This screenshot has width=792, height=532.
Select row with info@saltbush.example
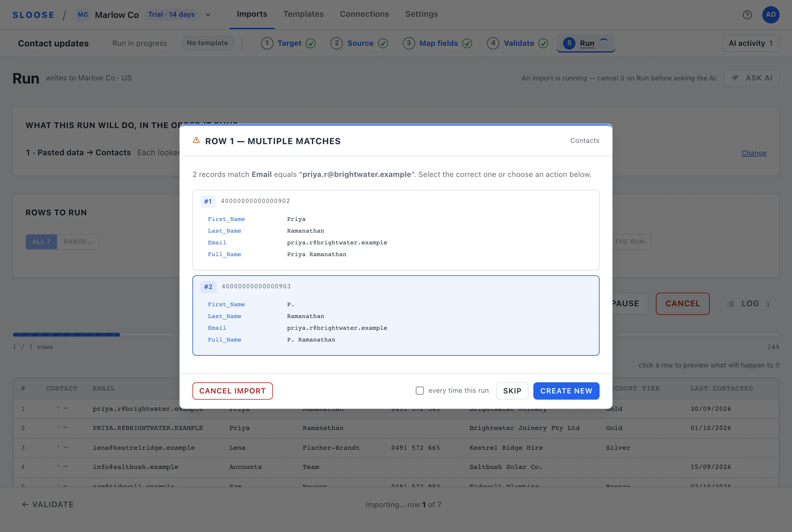pos(396,467)
